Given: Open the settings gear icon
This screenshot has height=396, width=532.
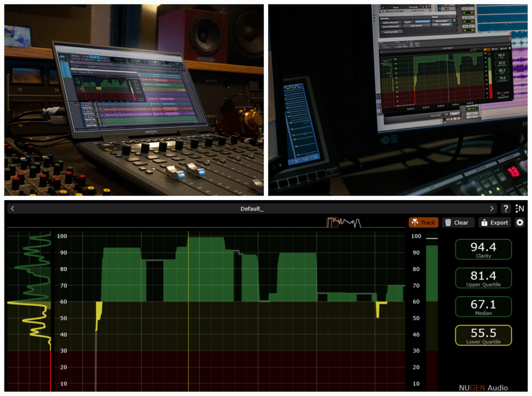Looking at the screenshot, I should [520, 223].
